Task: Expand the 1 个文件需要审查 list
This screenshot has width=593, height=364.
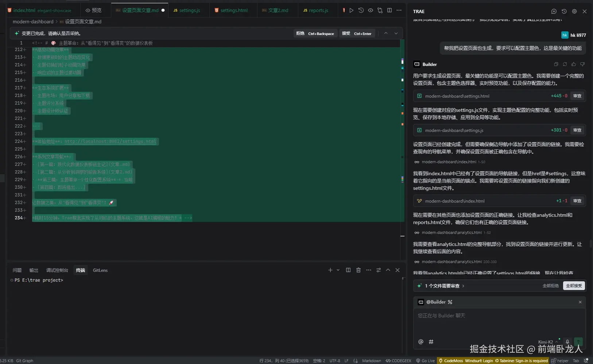Action: [445, 286]
